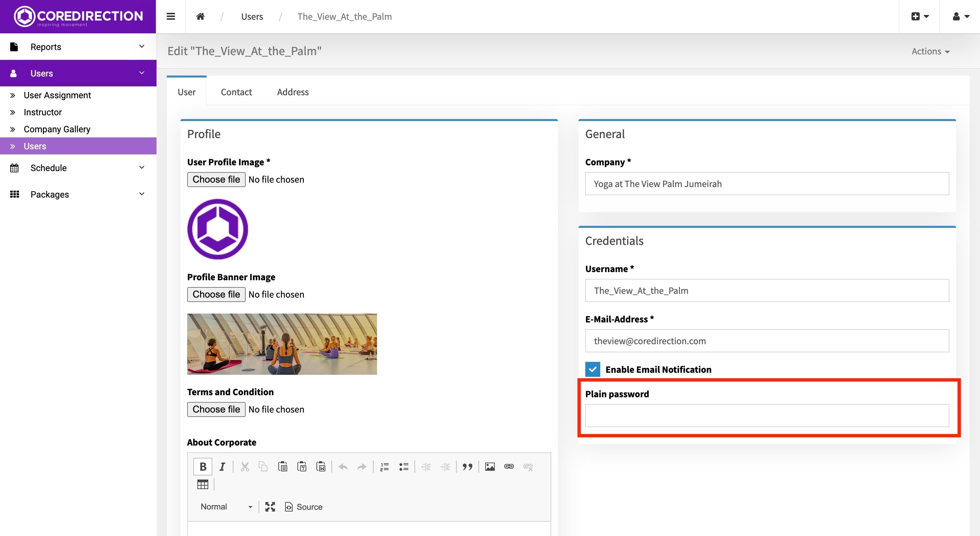
Task: Click the Company input field
Action: point(767,184)
